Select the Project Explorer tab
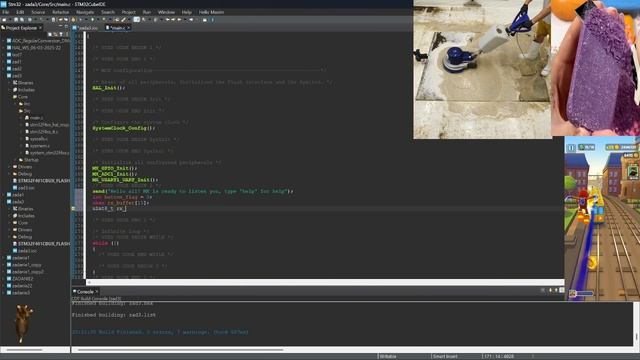 [x=21, y=28]
